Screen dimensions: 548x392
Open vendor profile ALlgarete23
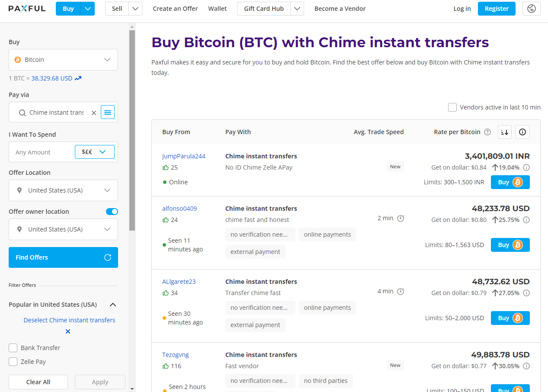tap(179, 282)
